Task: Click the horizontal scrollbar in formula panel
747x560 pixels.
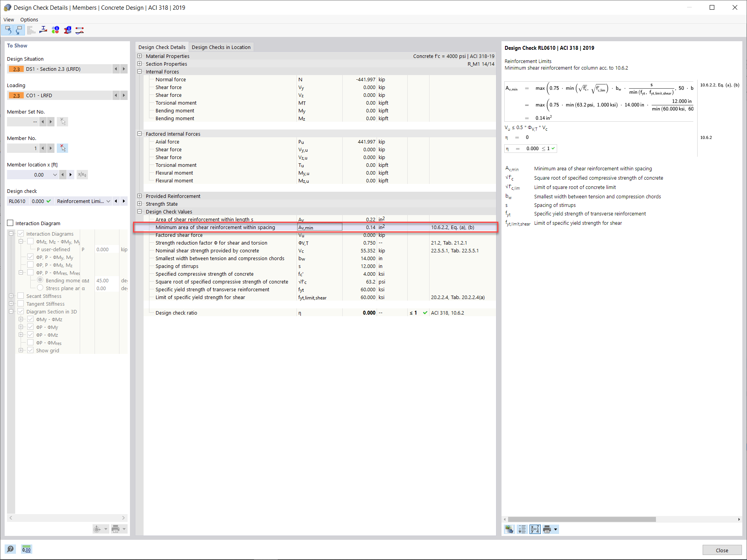Action: [582, 519]
